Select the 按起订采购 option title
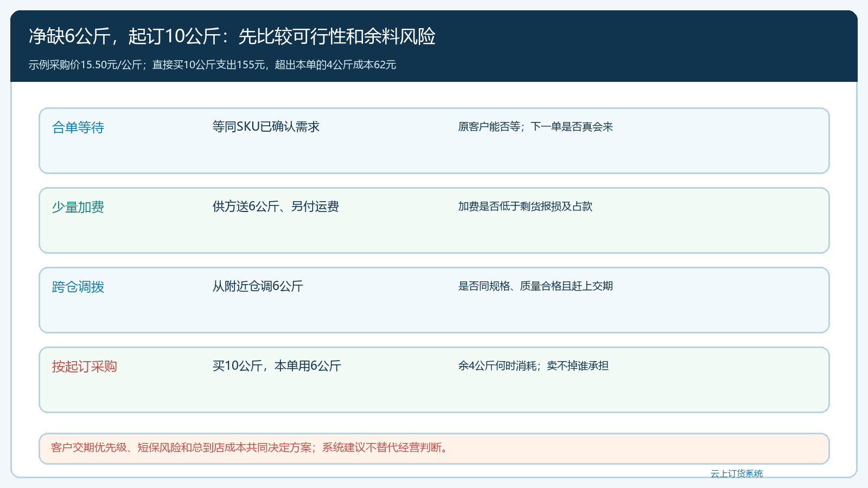This screenshot has height=488, width=868. [85, 367]
